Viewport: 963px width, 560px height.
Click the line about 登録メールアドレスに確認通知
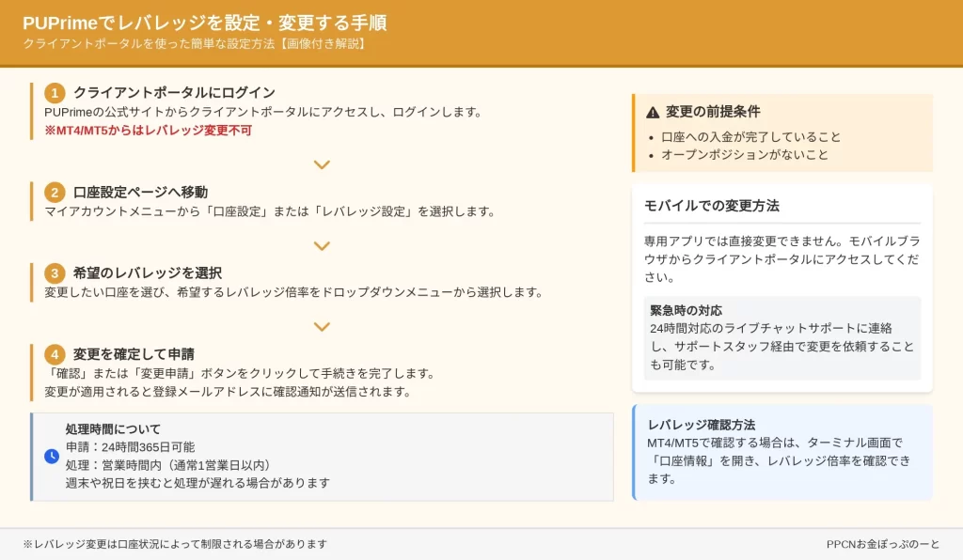pos(228,392)
